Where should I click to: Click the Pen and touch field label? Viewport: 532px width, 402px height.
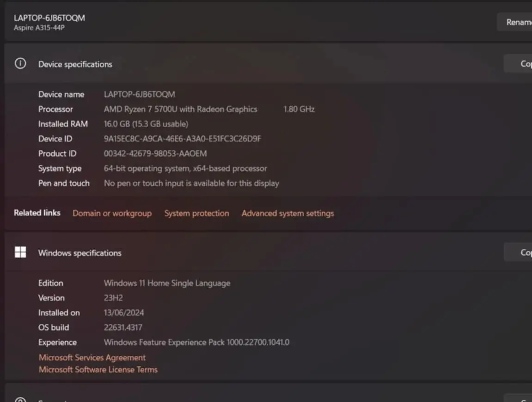(64, 183)
